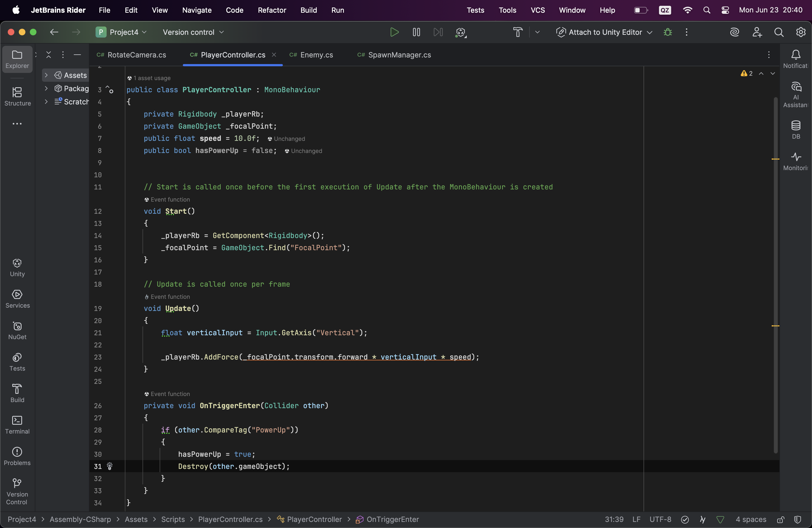Click the light bulb quick-fix on line 31

[110, 466]
